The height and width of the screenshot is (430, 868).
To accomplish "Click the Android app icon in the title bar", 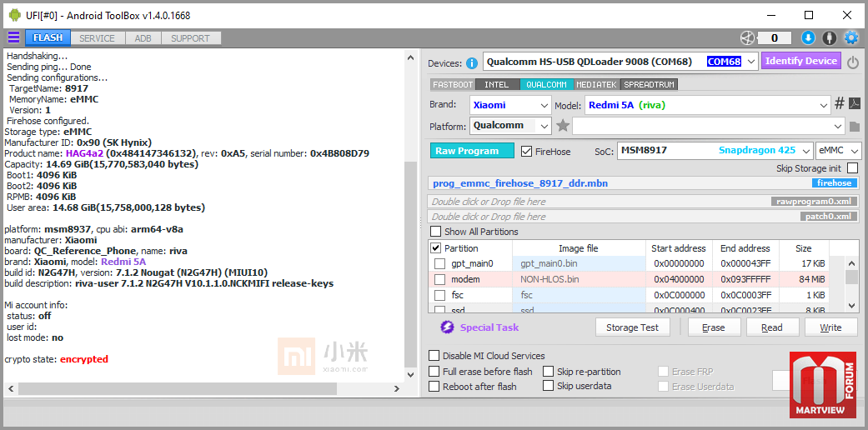I will pyautogui.click(x=14, y=16).
